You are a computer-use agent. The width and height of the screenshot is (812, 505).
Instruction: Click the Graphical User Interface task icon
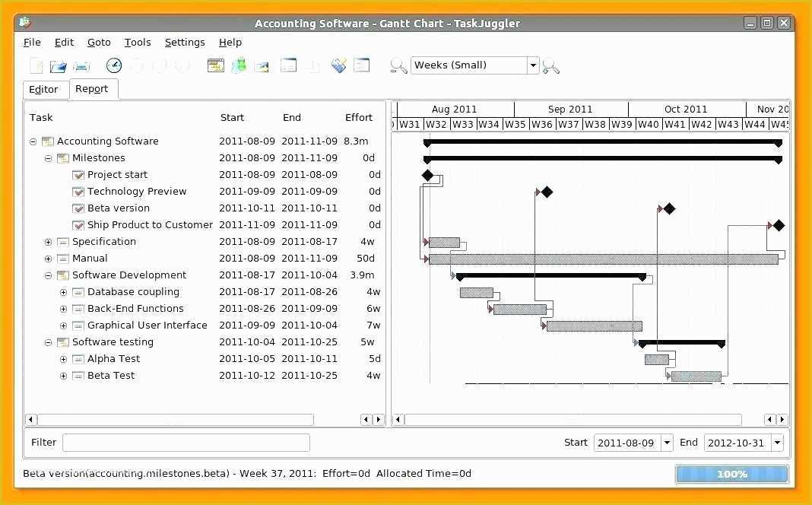tap(78, 326)
